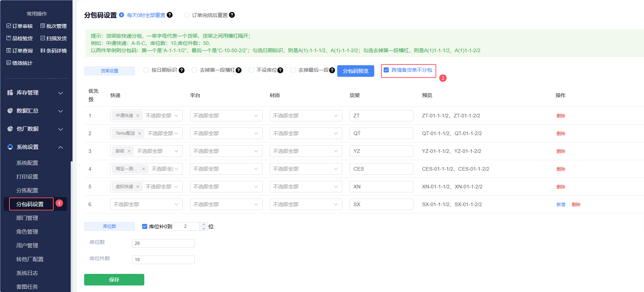Uncheck the 跨境备货单不分包 checkbox
644x292 pixels.
coord(386,70)
